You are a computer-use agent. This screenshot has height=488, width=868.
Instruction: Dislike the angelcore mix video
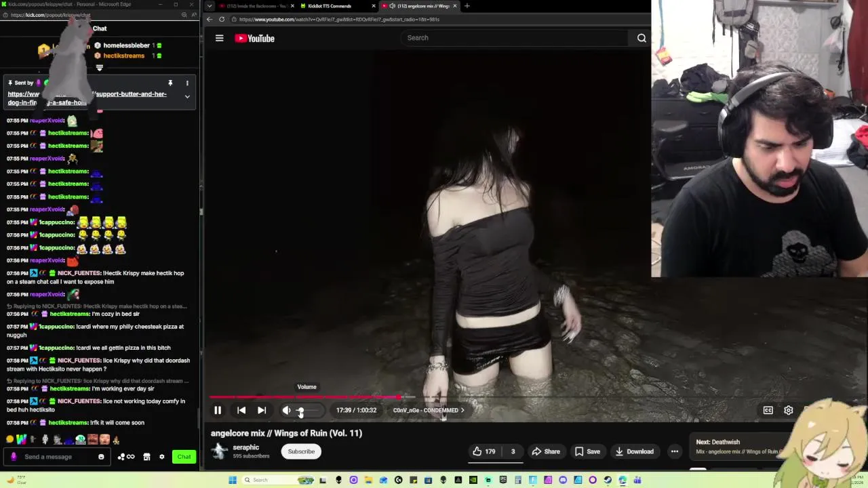coord(513,451)
